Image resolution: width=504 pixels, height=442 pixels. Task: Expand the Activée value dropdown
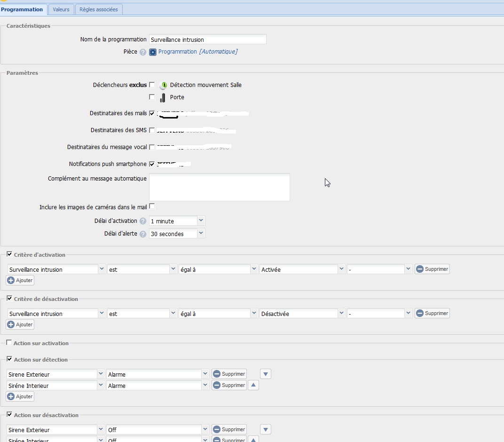pos(341,269)
